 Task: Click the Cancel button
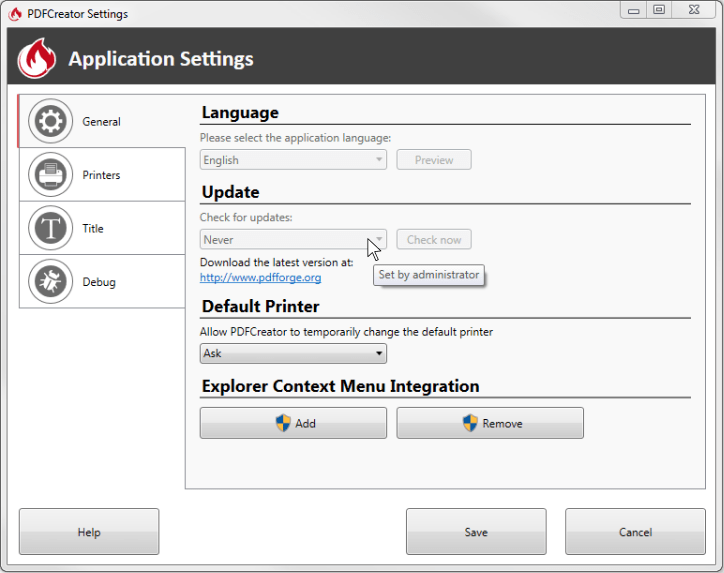[x=635, y=532]
